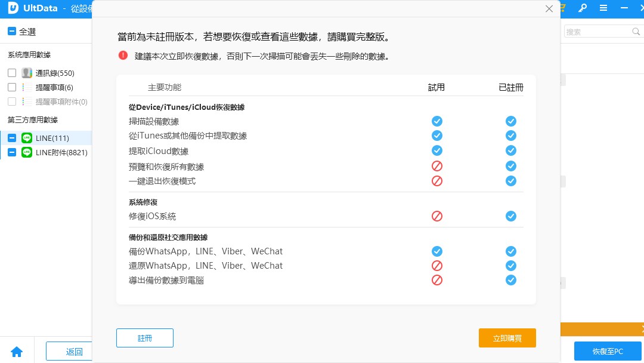Click 已註冊 checkmark for 一鍵退出恢復模式

coord(511,181)
